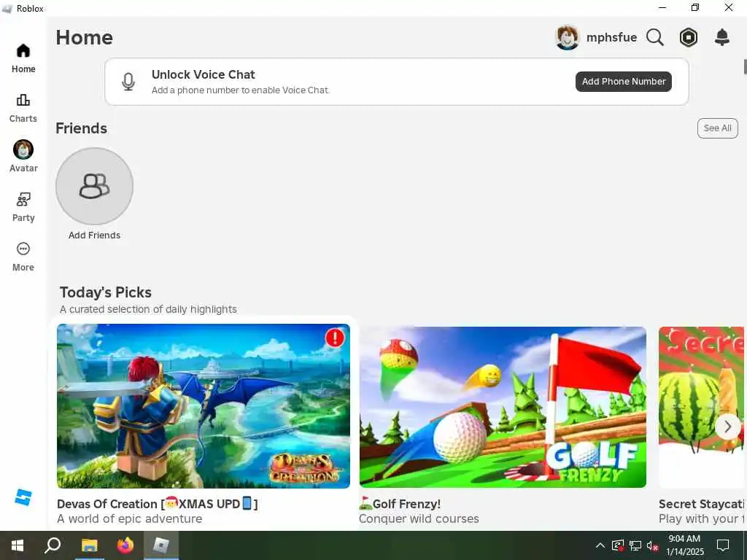Screen dimensions: 747x560
Task: Click 'A world of epic adventure' text
Action: click(x=129, y=518)
